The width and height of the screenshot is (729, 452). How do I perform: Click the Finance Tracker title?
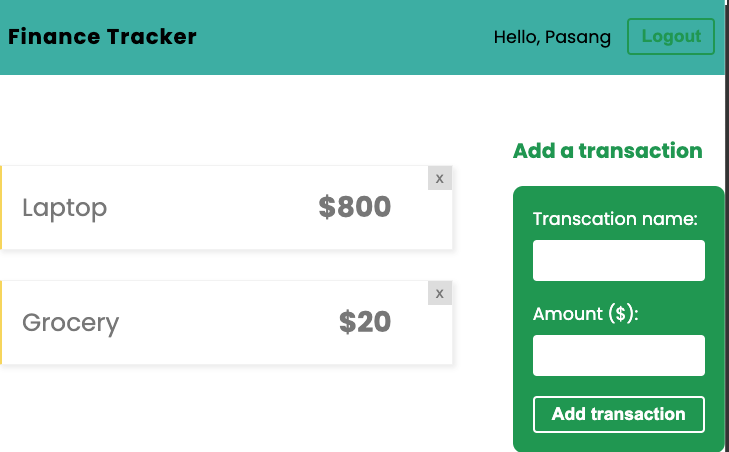click(x=102, y=37)
